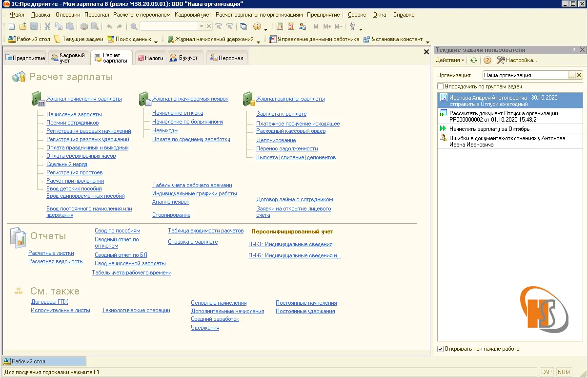This screenshot has height=378, width=588.
Task: Select the Иванова Андрея Анатольевича vacation task
Action: 510,101
